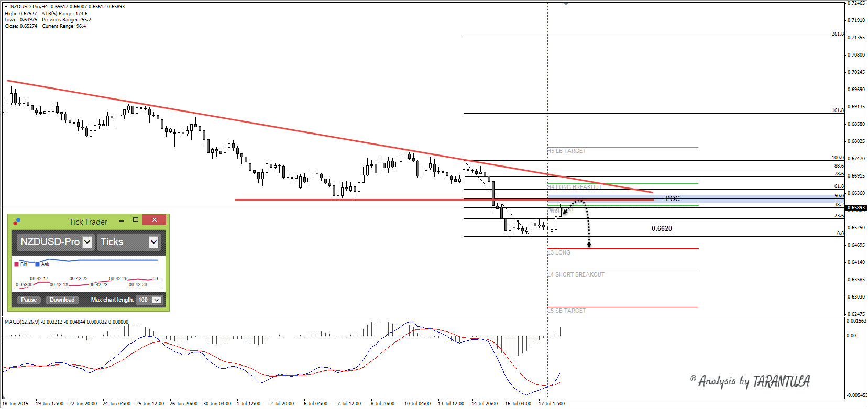The height and width of the screenshot is (409, 868).
Task: Click the chart title dropdown triangle beside NZDUSD-Pro,H4
Action: (x=6, y=7)
